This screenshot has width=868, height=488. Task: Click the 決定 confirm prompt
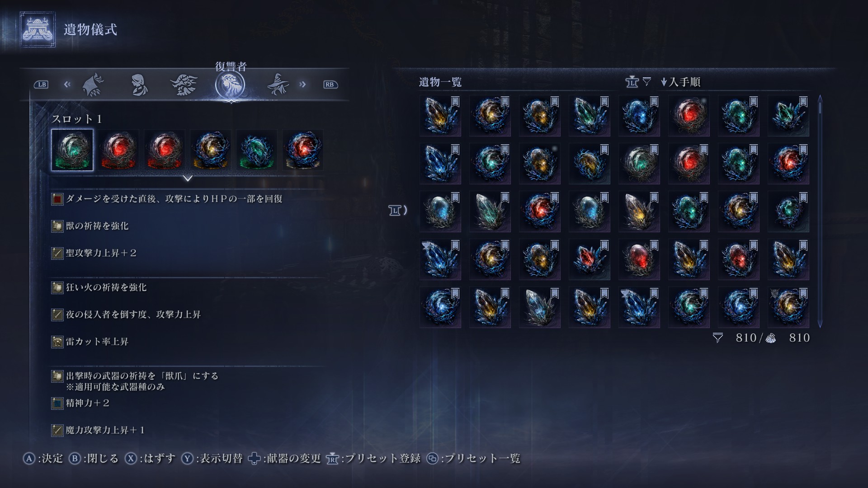43,459
